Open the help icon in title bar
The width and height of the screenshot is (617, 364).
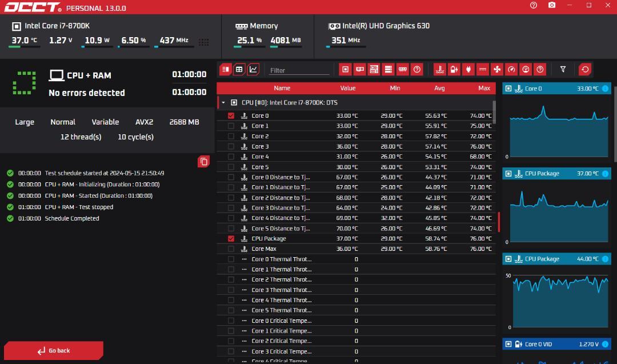534,5
